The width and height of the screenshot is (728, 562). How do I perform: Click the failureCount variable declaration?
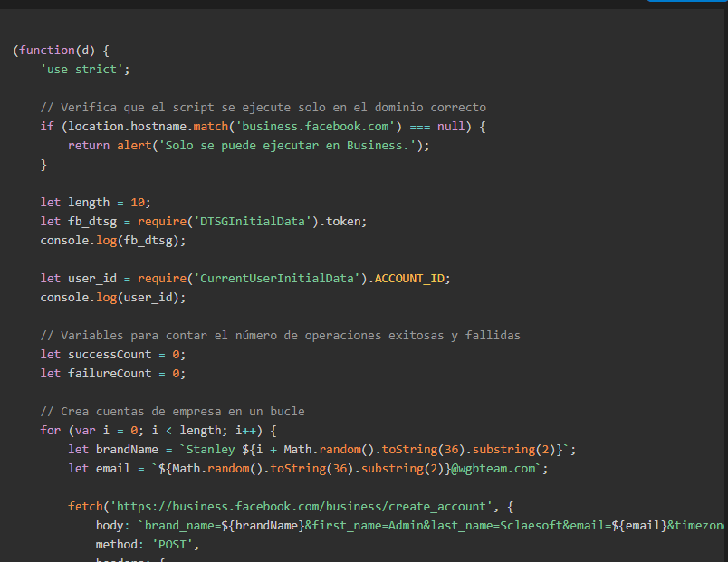pos(112,373)
